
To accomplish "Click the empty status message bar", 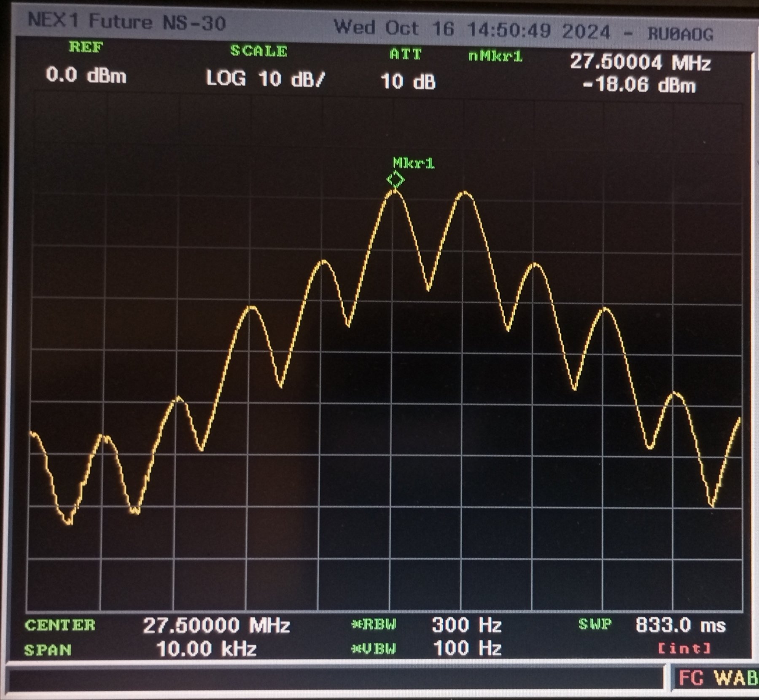I will [336, 679].
